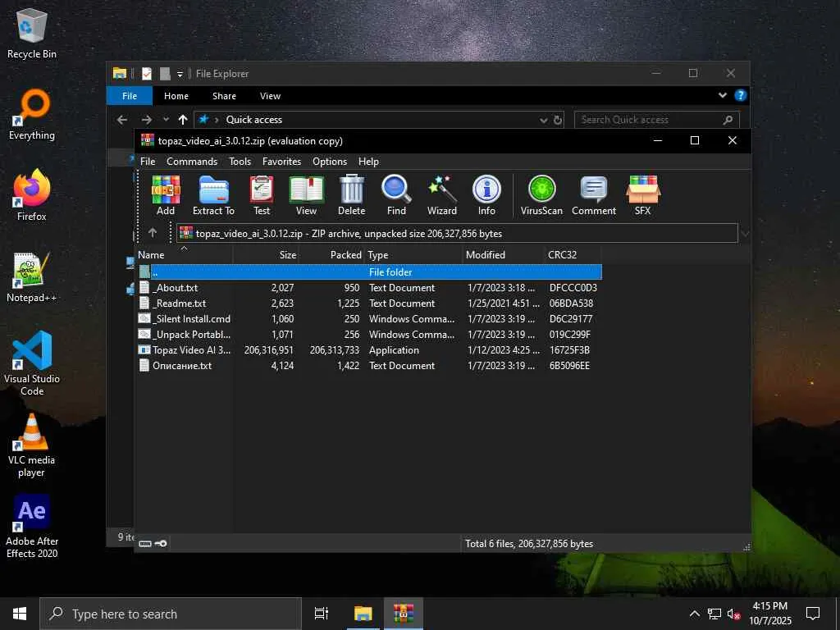Refresh Quick access in File Explorer
This screenshot has width=840, height=630.
coord(558,120)
